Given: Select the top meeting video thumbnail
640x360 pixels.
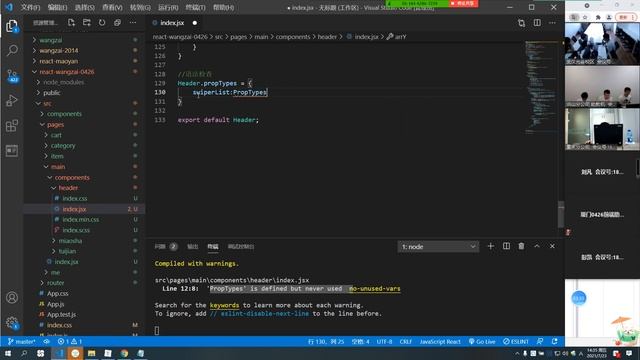Looking at the screenshot, I should tap(602, 44).
